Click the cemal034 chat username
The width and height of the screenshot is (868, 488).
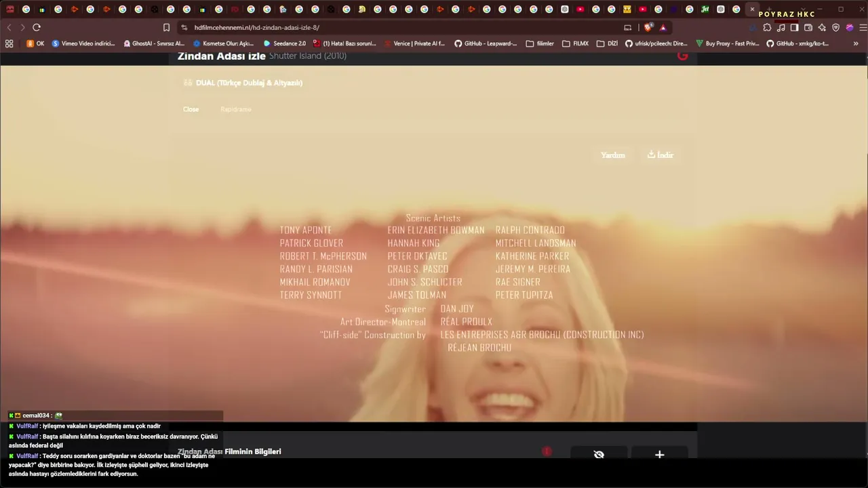[x=35, y=415]
